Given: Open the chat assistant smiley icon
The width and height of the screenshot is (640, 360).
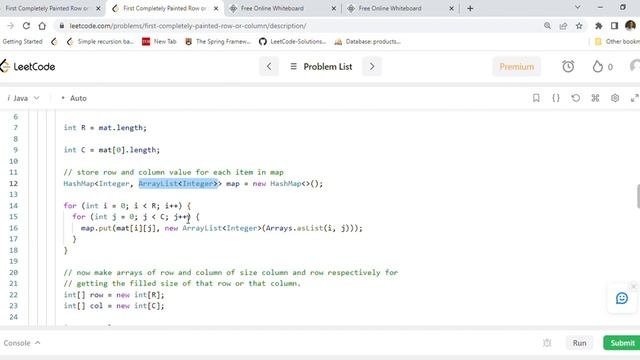Looking at the screenshot, I should (622, 298).
